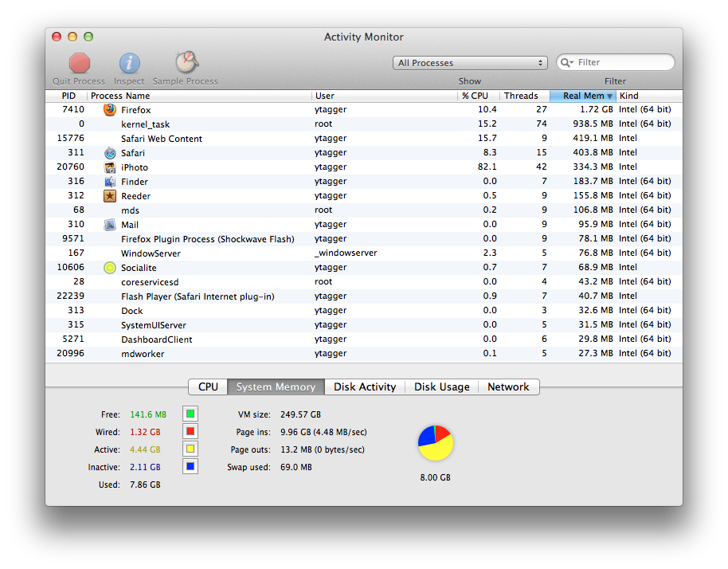
Task: Open the All Processes dropdown
Action: (470, 63)
